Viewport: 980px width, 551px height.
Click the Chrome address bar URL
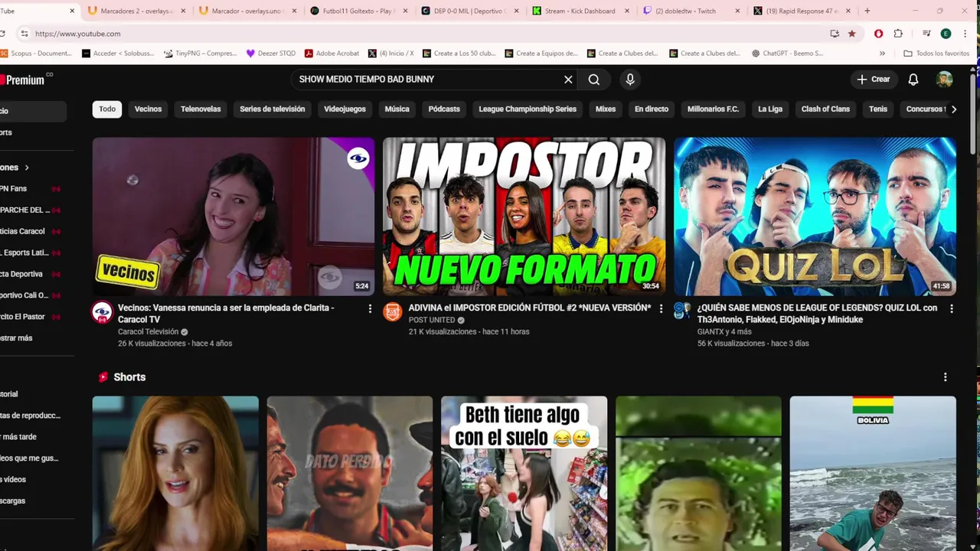point(77,34)
